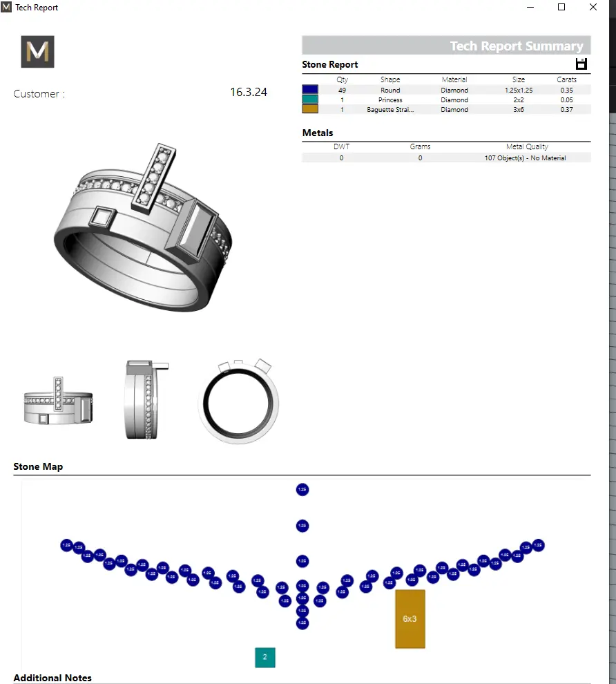Click the teal Princess color swatch
Viewport: 616px width, 684px height.
click(310, 99)
